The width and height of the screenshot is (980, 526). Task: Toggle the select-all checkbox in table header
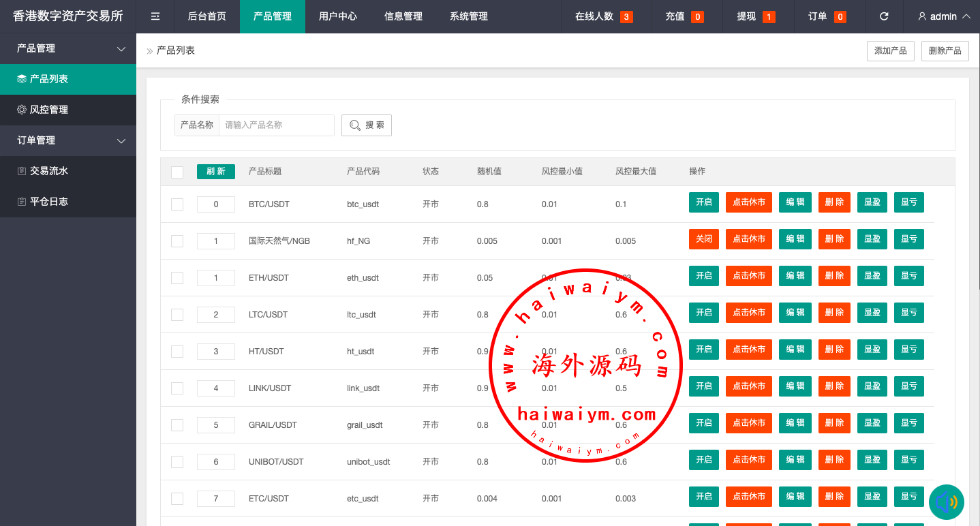point(177,172)
